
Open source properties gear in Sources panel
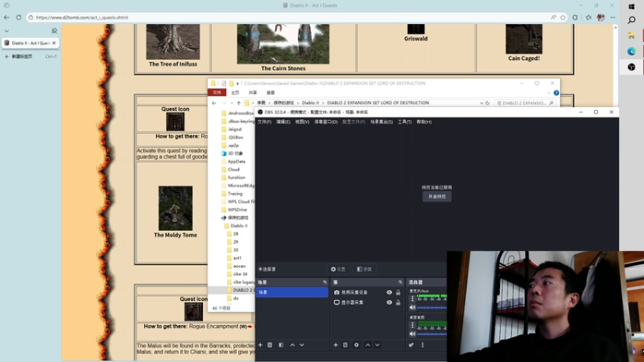tap(357, 345)
